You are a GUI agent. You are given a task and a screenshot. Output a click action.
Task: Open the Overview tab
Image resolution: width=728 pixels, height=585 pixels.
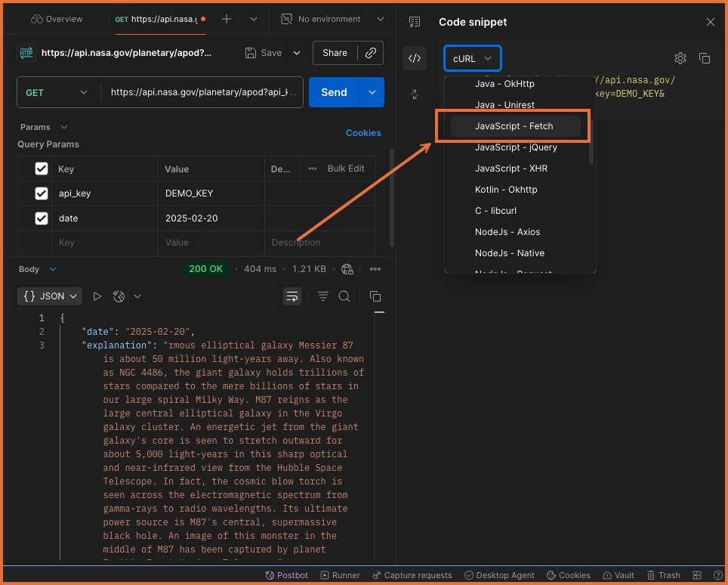(56, 19)
